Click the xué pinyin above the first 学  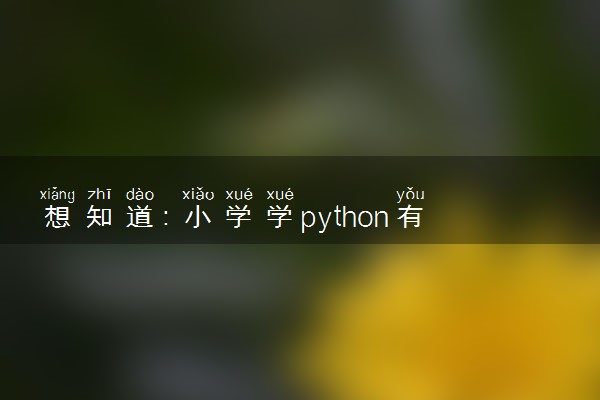click(239, 194)
